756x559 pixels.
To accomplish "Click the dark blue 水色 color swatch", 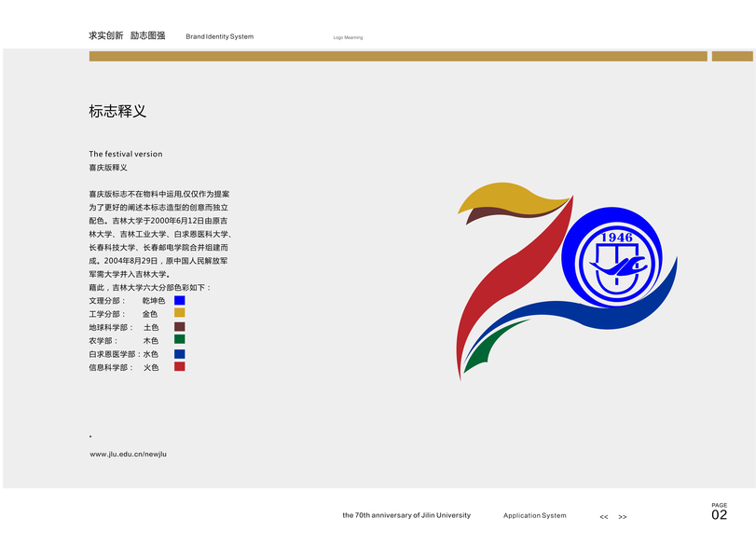I will 179,354.
